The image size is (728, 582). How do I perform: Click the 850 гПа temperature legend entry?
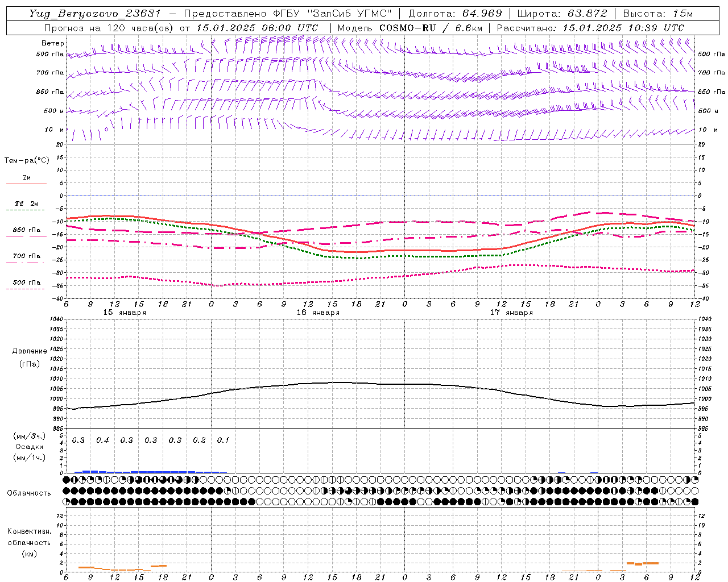tap(27, 230)
